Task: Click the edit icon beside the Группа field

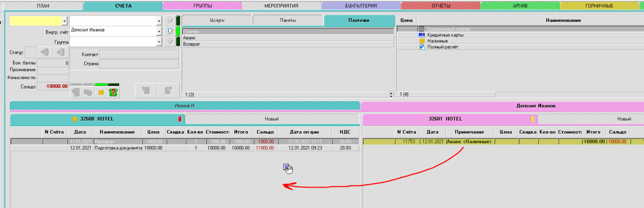Action: pos(170,41)
